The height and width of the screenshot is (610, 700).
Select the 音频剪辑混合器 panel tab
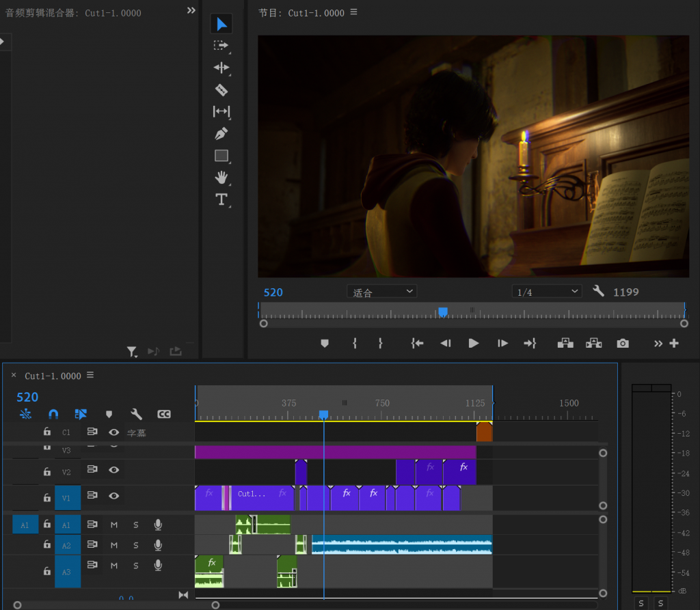click(x=73, y=13)
